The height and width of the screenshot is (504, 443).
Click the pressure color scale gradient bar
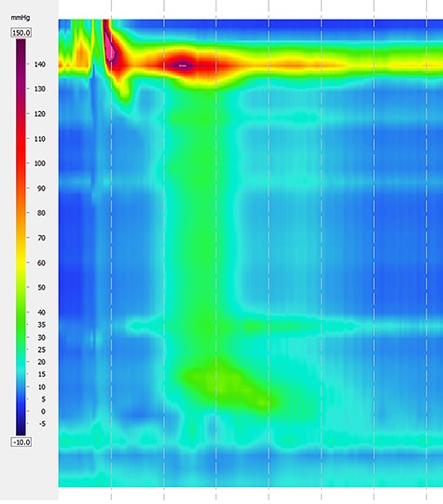coord(21,237)
